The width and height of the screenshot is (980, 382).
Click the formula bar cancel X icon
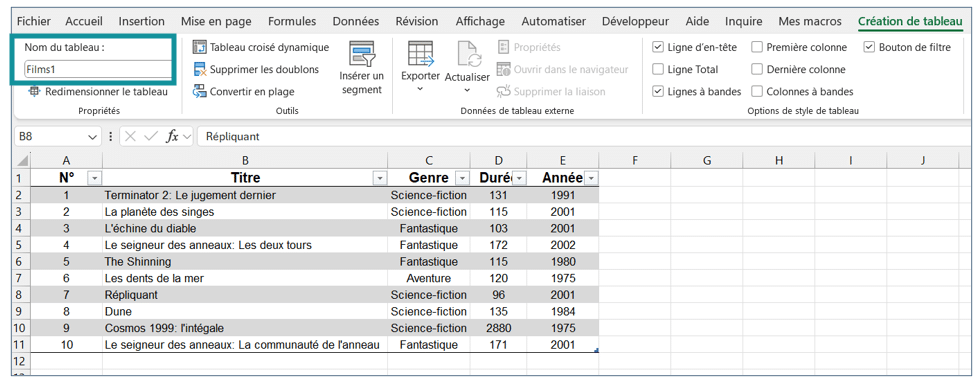point(130,136)
